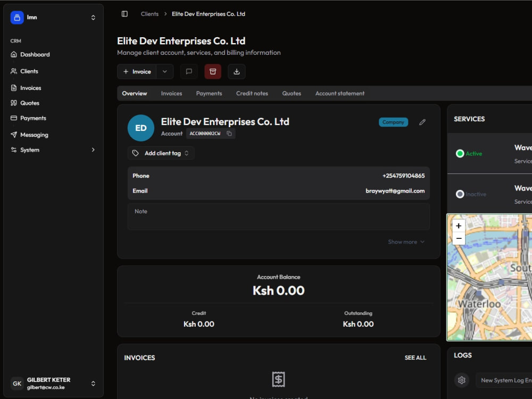
Task: Click the System sliders icon
Action: [14, 149]
